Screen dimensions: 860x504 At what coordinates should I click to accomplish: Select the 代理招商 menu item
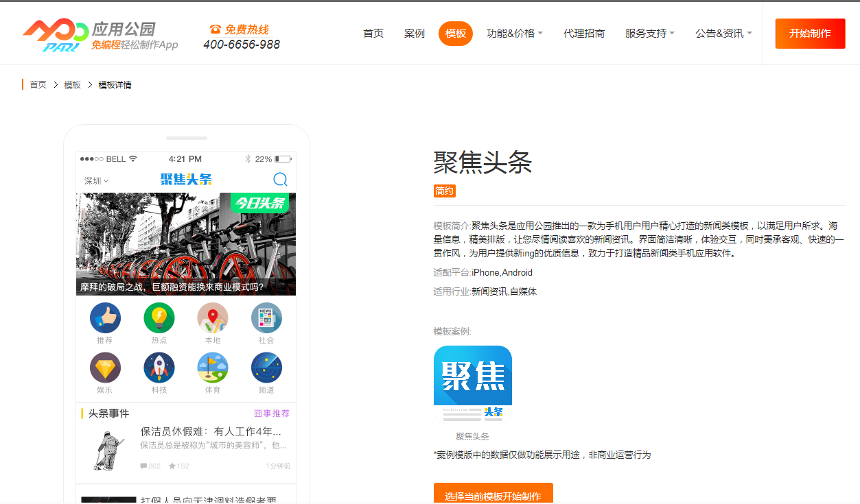(x=584, y=33)
